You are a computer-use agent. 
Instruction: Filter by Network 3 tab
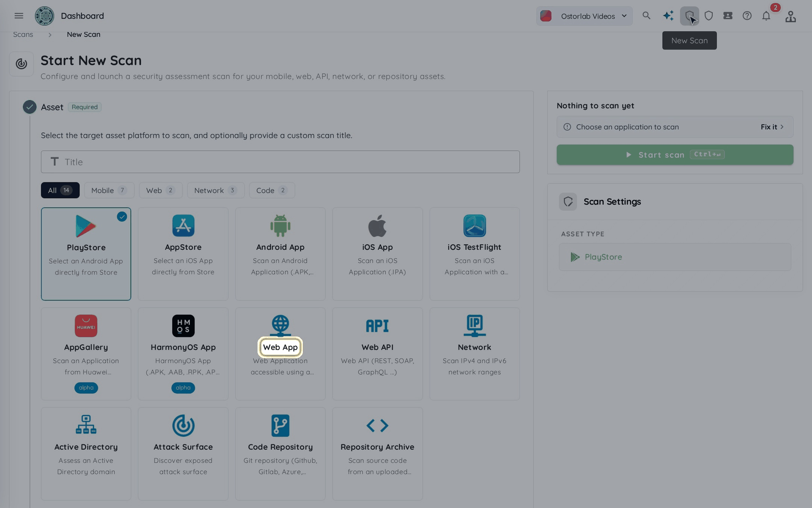(216, 190)
